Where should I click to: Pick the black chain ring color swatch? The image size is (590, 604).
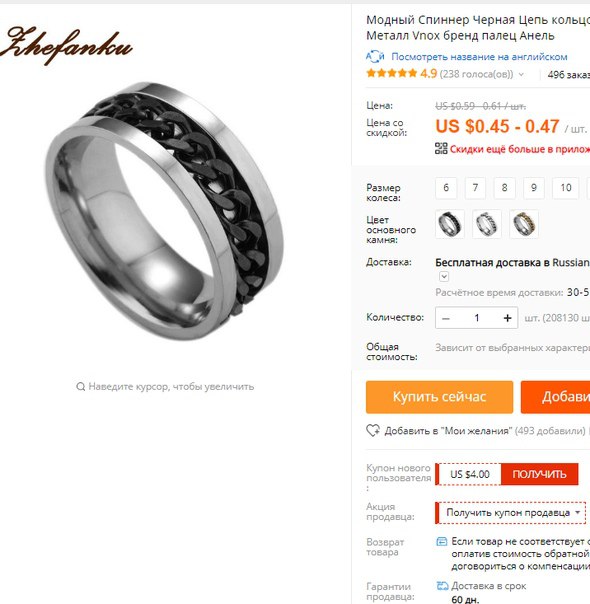(x=449, y=224)
